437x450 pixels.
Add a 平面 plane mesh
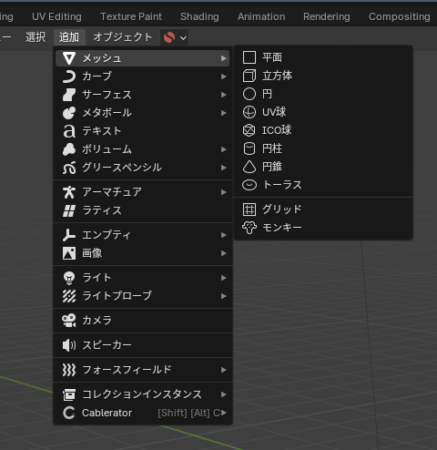pyautogui.click(x=323, y=58)
